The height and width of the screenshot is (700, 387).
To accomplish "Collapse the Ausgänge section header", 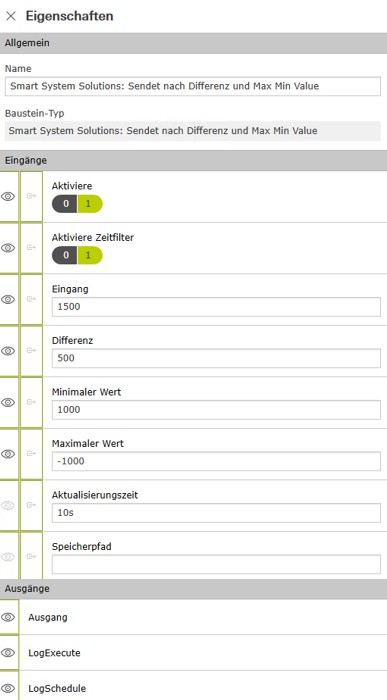I will tap(193, 589).
